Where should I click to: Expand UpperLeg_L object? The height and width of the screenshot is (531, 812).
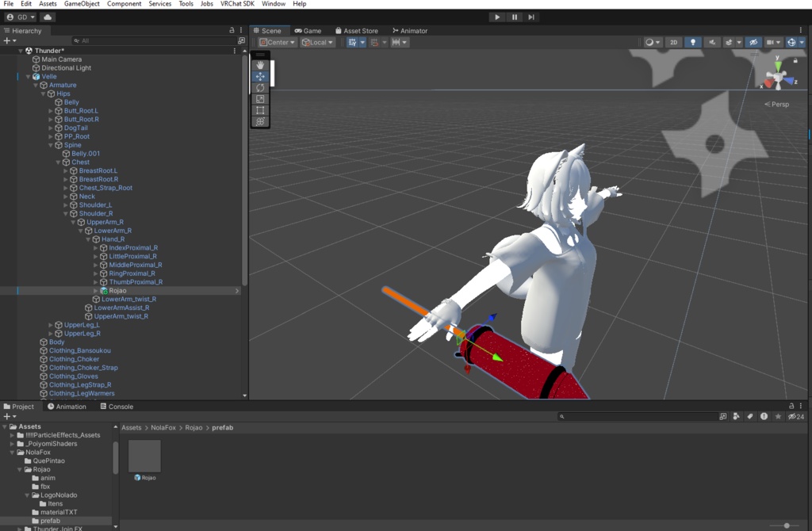pos(51,325)
